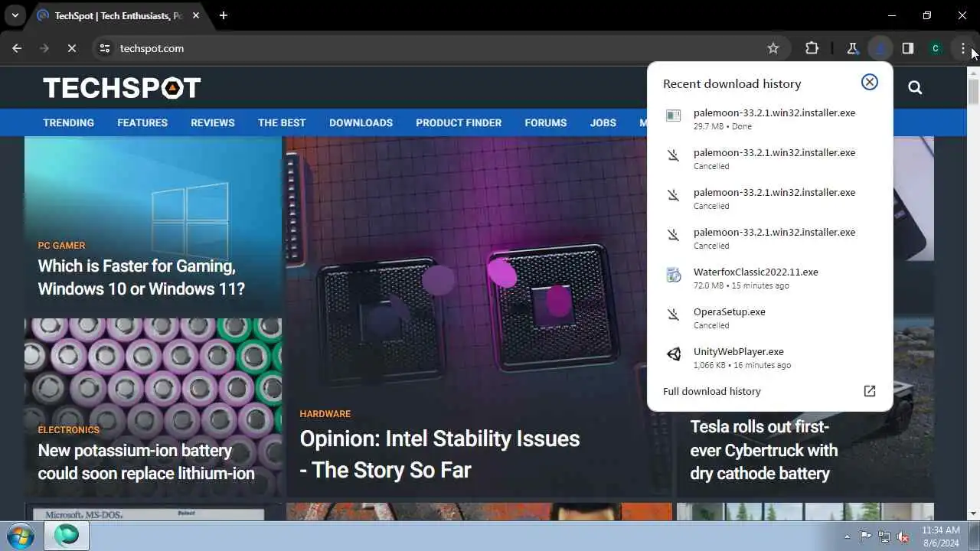980x551 pixels.
Task: Click the browser icon in the taskbar
Action: pos(66,536)
